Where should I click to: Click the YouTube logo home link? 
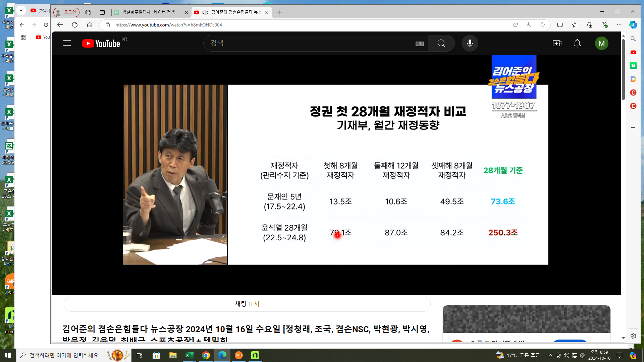101,44
